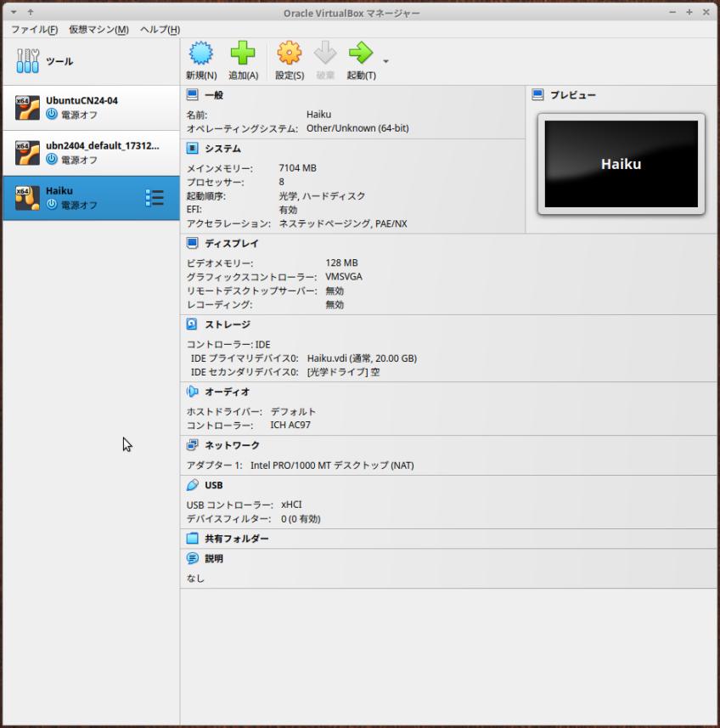Click the 光学, ハードディスク boot order value
720x728 pixels.
(322, 196)
